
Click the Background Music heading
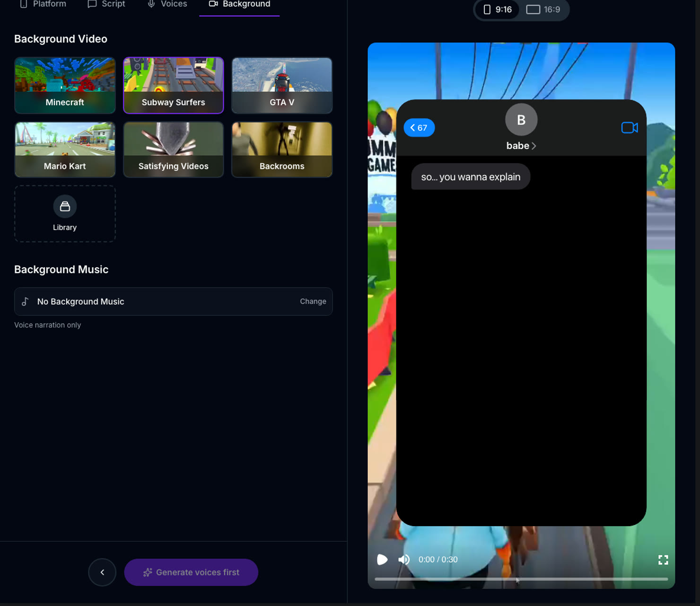(61, 269)
